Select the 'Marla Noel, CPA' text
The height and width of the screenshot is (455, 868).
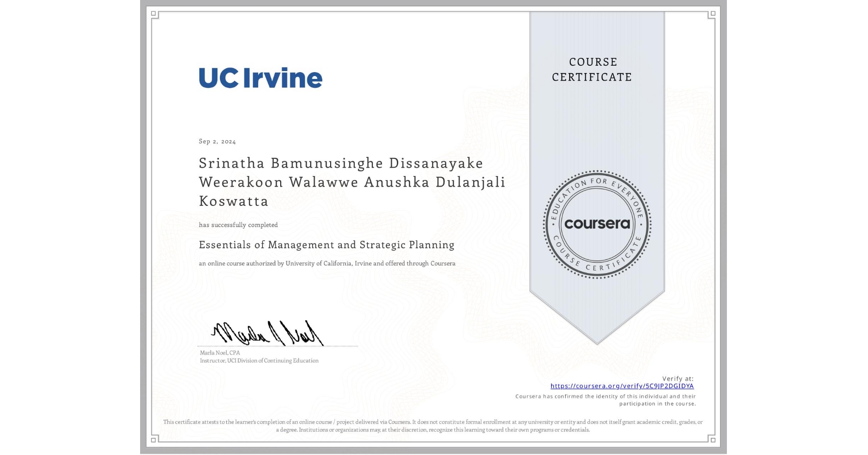click(x=220, y=353)
